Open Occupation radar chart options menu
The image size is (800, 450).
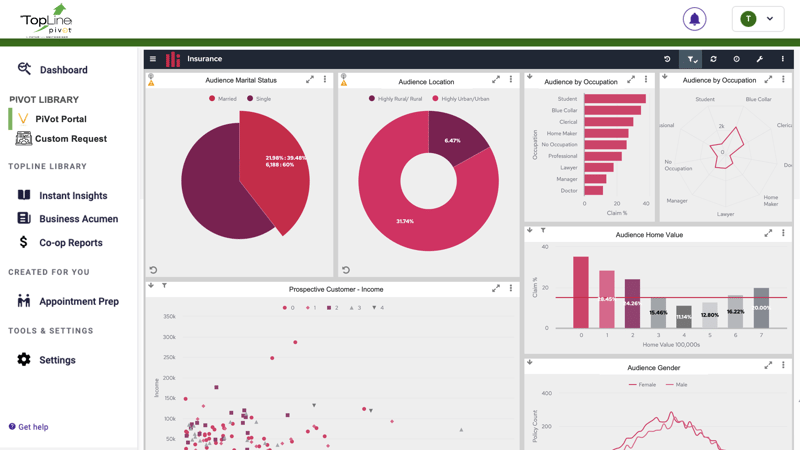(x=783, y=80)
